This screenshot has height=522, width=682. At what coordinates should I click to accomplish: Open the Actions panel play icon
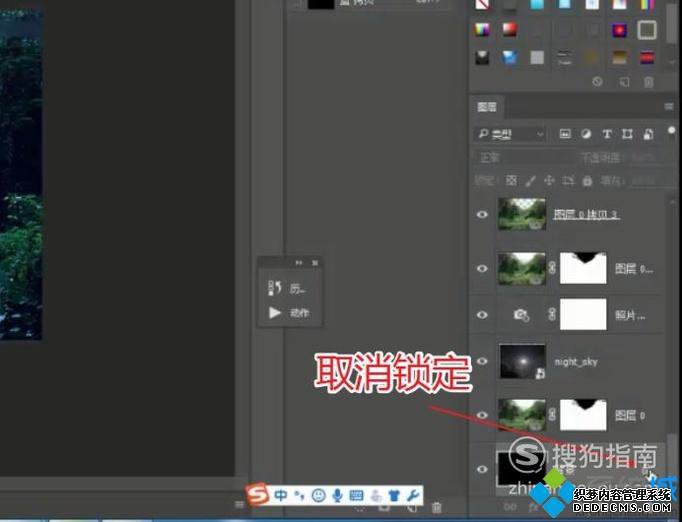coord(275,312)
